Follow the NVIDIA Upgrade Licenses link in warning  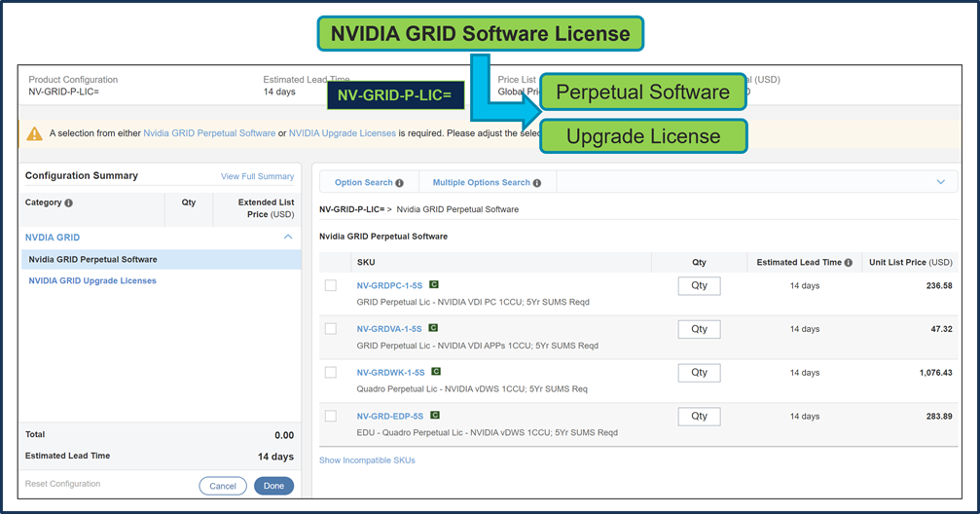(x=342, y=133)
